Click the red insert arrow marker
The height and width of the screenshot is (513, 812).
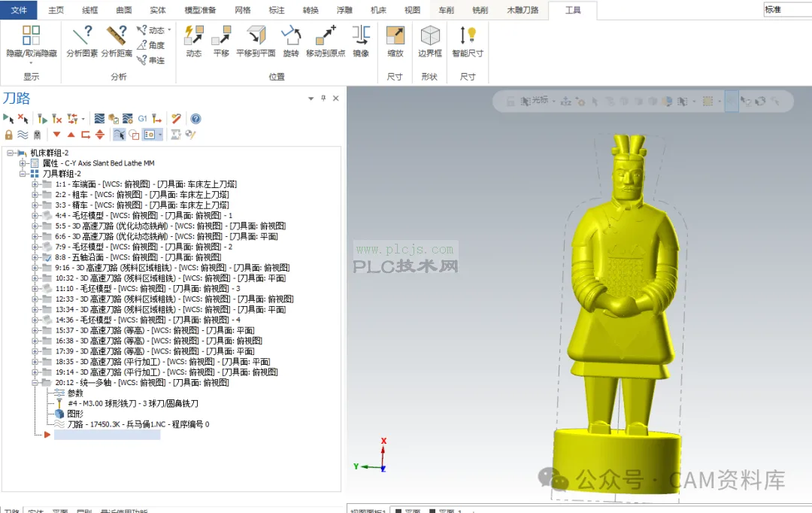(47, 435)
